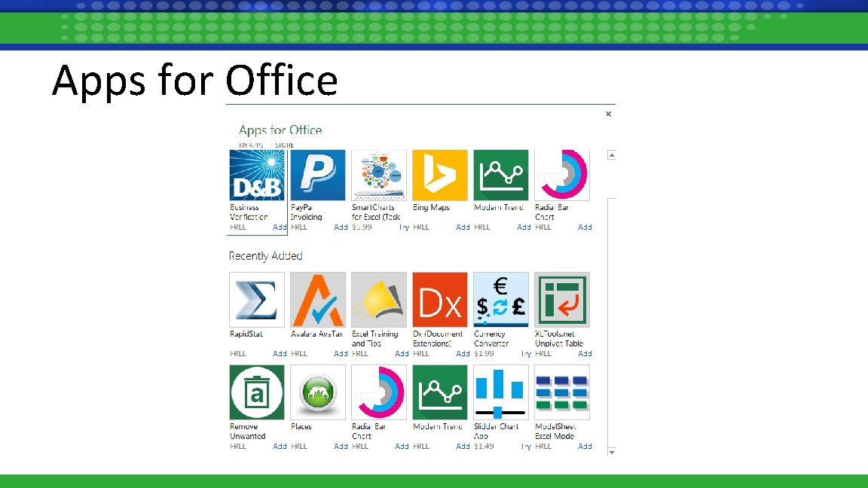Open the Bing Maps app icon

pos(439,175)
